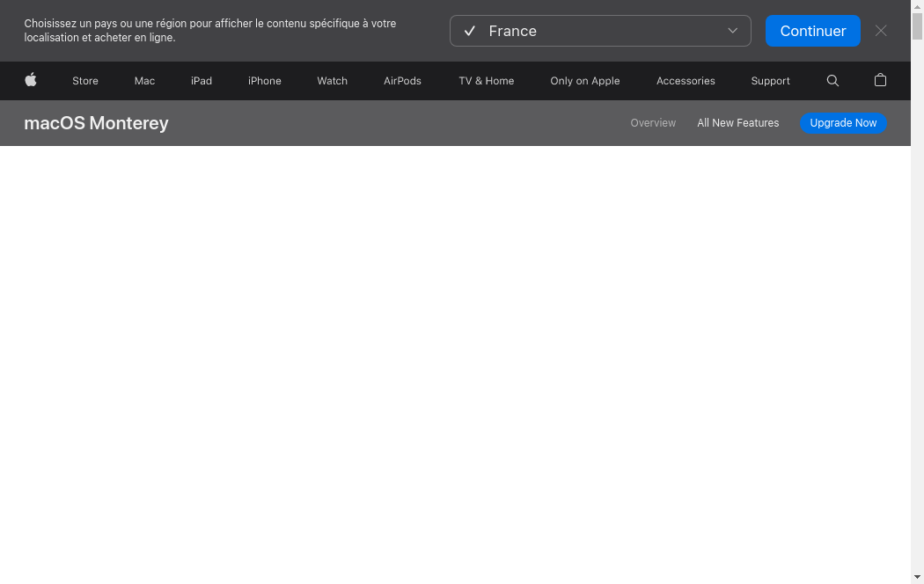Open the Store menu item
The image size is (924, 584).
85,81
